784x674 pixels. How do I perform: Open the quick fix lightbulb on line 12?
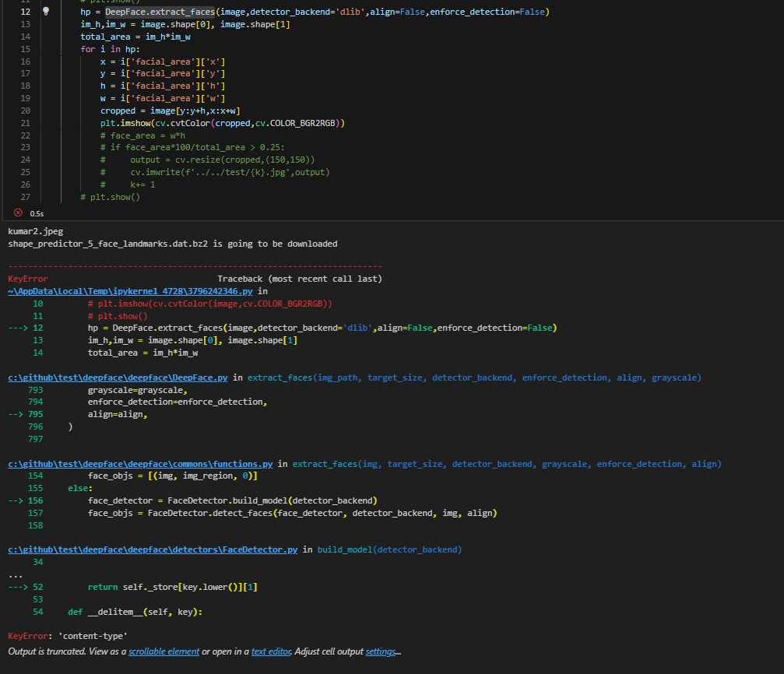point(45,12)
